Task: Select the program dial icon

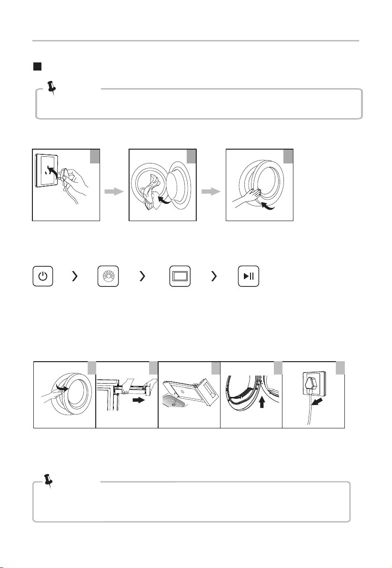Action: 108,276
